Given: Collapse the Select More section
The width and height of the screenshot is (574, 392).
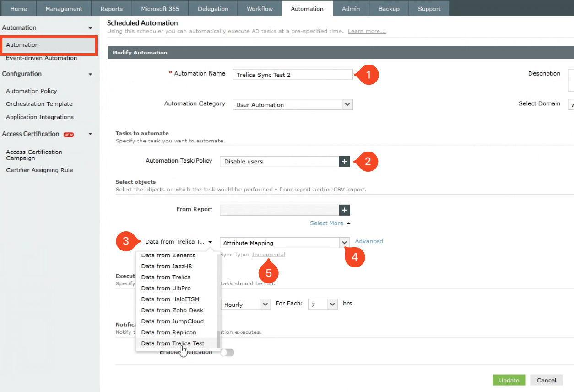Looking at the screenshot, I should (x=330, y=223).
